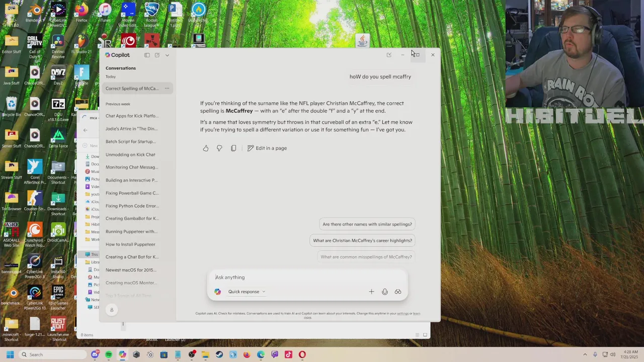
Task: Open Windows Start menu
Action: click(x=10, y=354)
